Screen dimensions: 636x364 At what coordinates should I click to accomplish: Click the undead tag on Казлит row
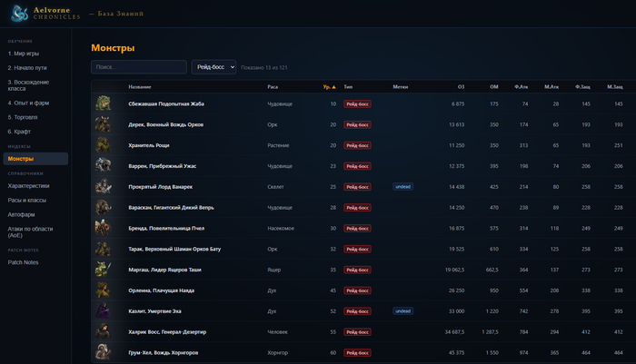(x=402, y=311)
